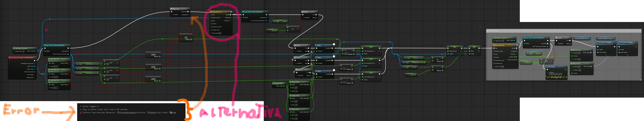Image resolution: width=644 pixels, height=121 pixels.
Task: Click the Pit_B tag input field
Action: (56, 77)
